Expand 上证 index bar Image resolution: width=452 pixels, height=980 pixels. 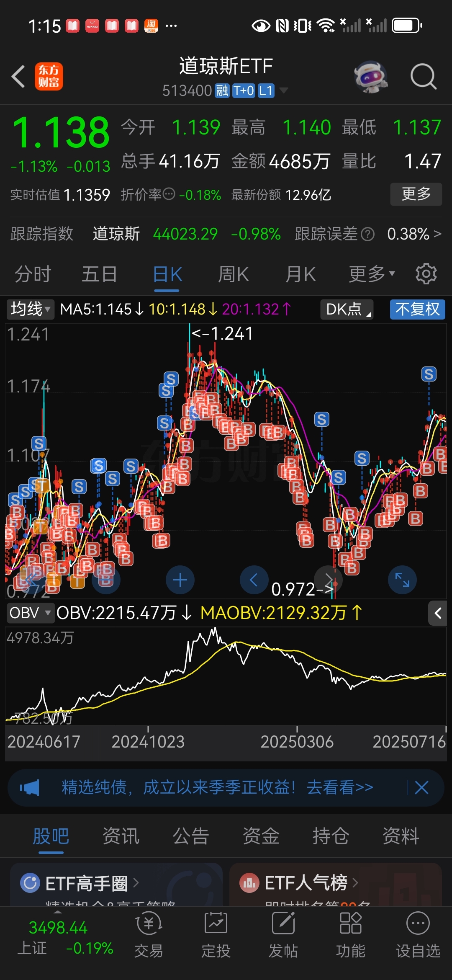(58, 912)
